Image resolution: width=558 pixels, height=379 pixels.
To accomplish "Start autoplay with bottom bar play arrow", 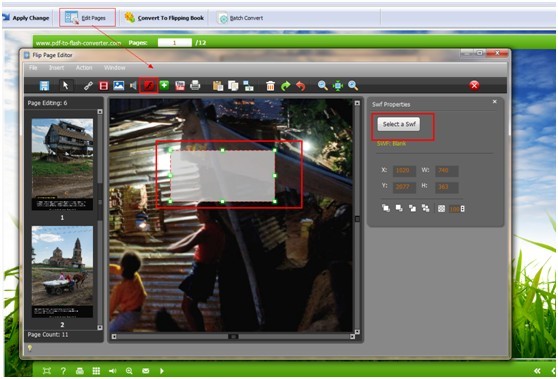I will point(162,371).
